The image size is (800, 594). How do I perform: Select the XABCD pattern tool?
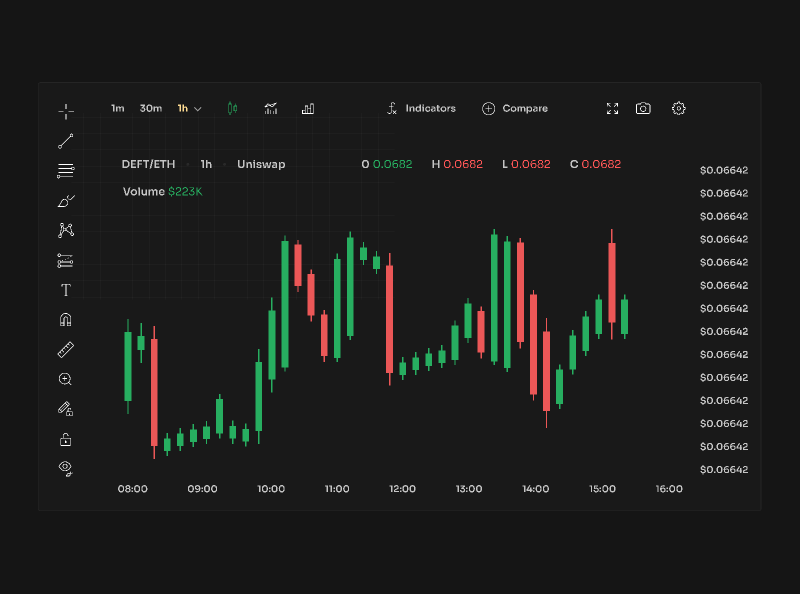click(66, 229)
